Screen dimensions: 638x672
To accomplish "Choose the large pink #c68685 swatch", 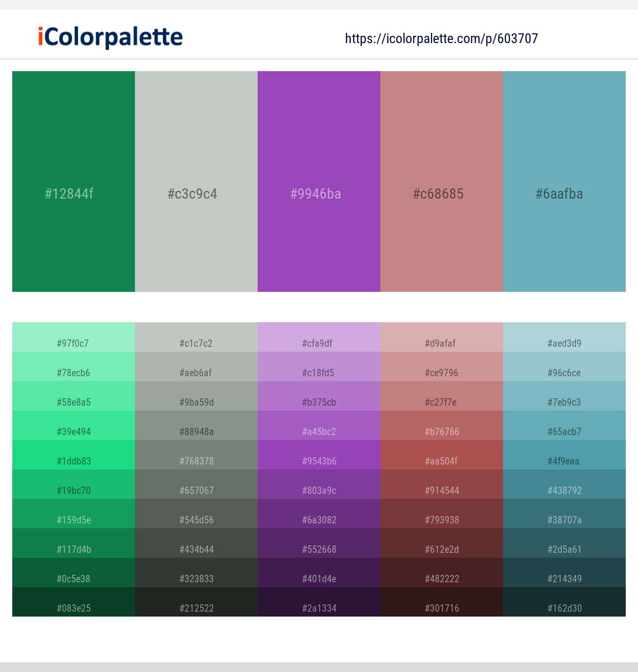I will (442, 181).
